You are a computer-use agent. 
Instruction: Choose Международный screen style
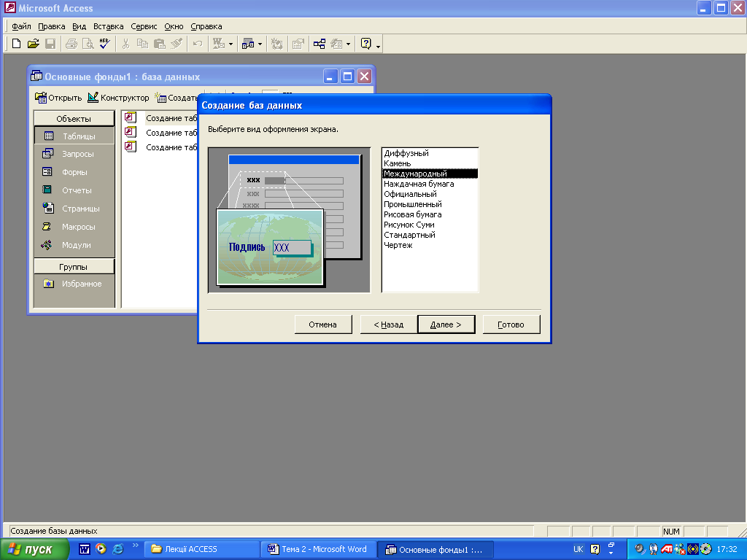pyautogui.click(x=430, y=174)
